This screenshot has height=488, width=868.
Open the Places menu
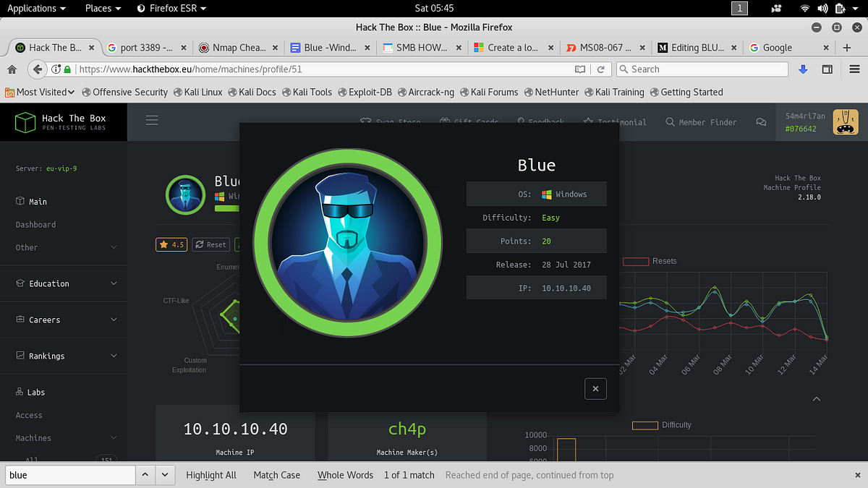tap(103, 8)
